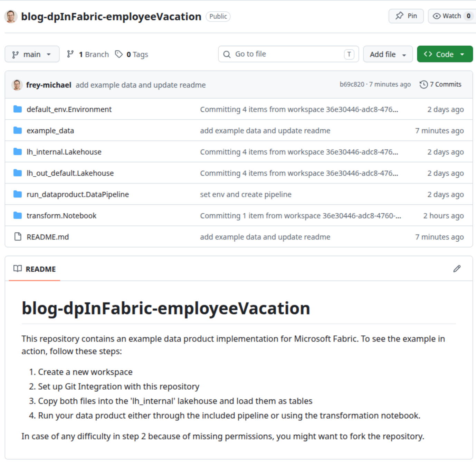Click the magnifier icon in Go to file

[x=227, y=54]
